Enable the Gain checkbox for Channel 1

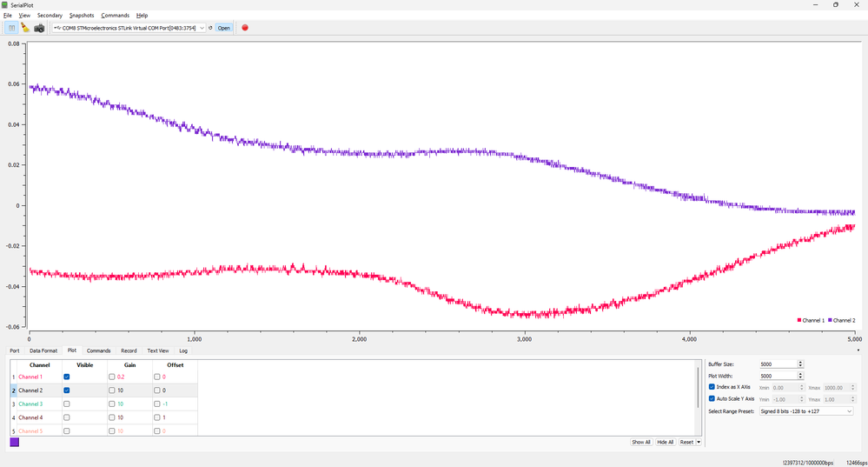coord(112,377)
